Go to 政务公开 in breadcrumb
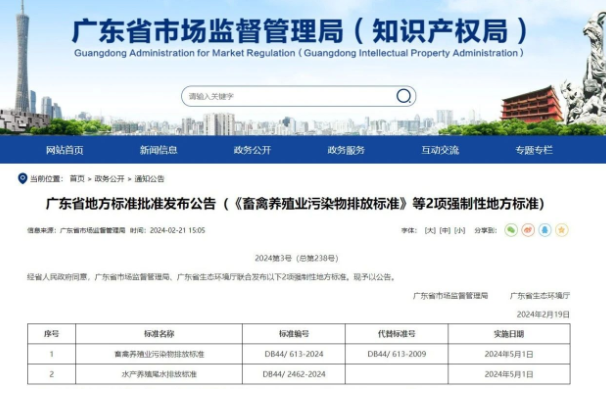606x408 pixels. coord(109,178)
